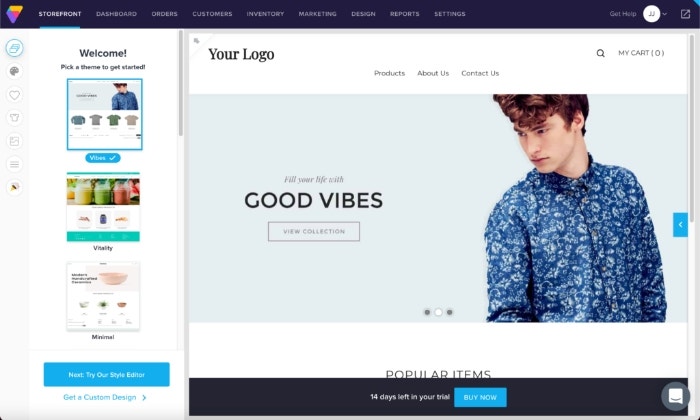Choose the Vitality theme thumbnail

coord(103,207)
